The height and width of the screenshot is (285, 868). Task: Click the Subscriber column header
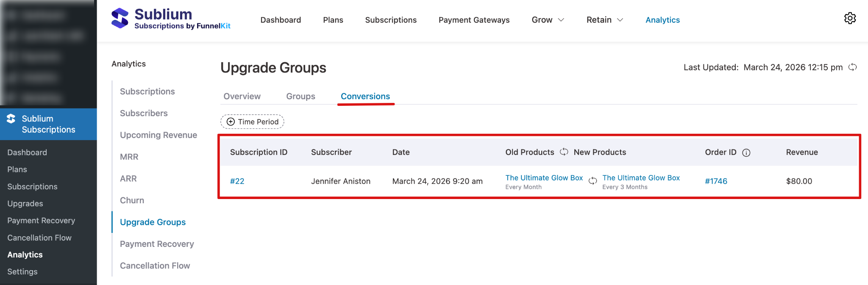(331, 152)
